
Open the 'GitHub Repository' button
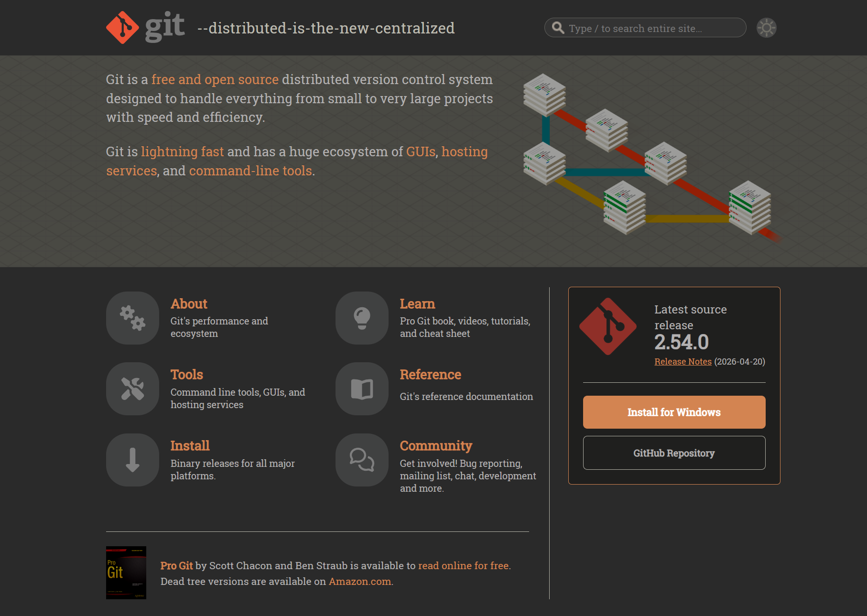point(674,453)
